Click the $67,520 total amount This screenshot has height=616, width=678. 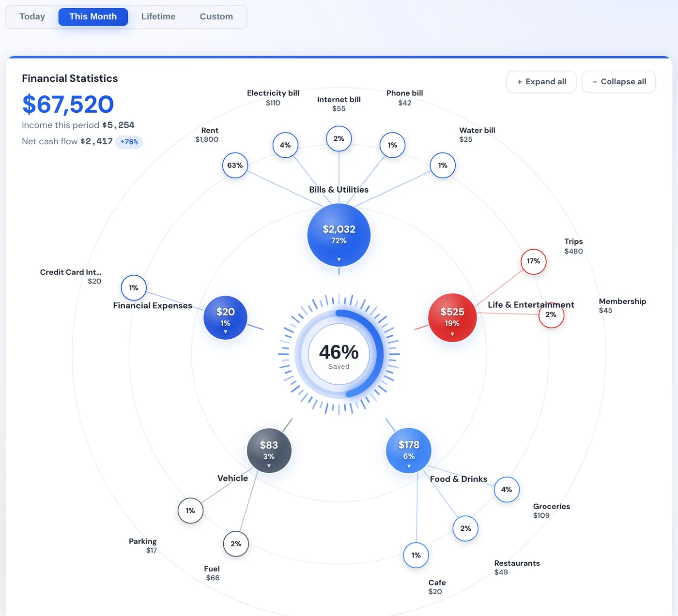pos(68,105)
